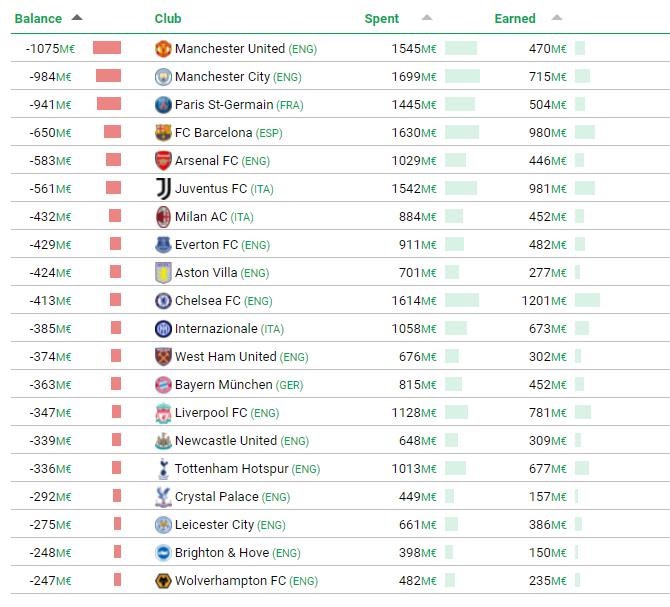Open the Manchester City club link
Screen dimensions: 670x607
click(223, 77)
